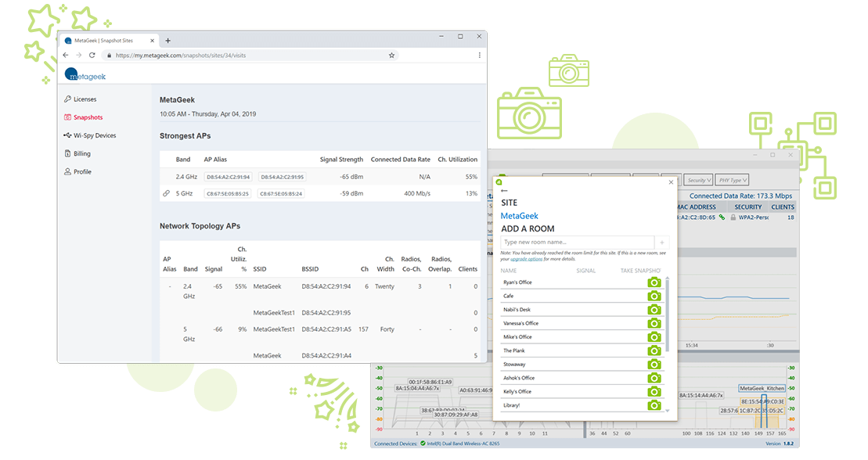Click the Signal Strength column header
868x460 pixels.
click(x=341, y=160)
